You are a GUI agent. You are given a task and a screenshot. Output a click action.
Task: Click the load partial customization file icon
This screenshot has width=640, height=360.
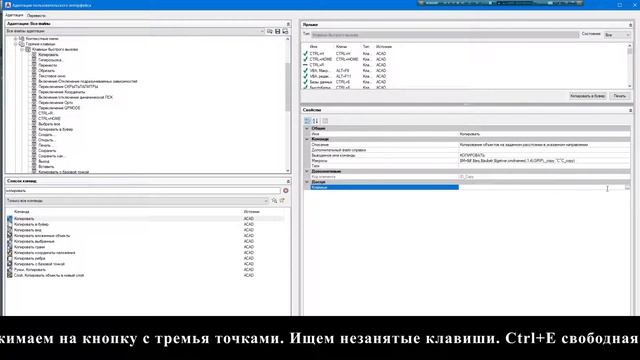tap(270, 31)
